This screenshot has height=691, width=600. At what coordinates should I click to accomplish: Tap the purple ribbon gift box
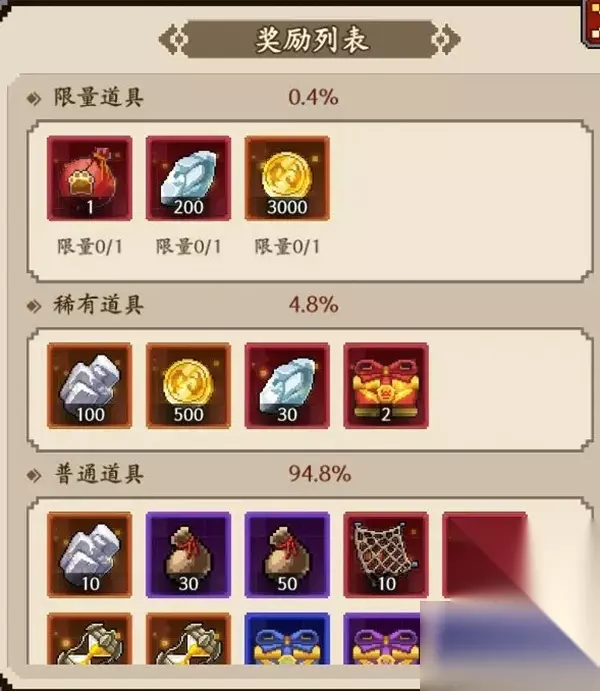(382, 639)
